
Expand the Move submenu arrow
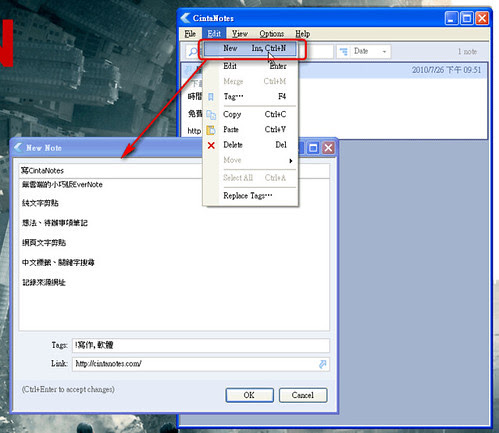coord(291,161)
